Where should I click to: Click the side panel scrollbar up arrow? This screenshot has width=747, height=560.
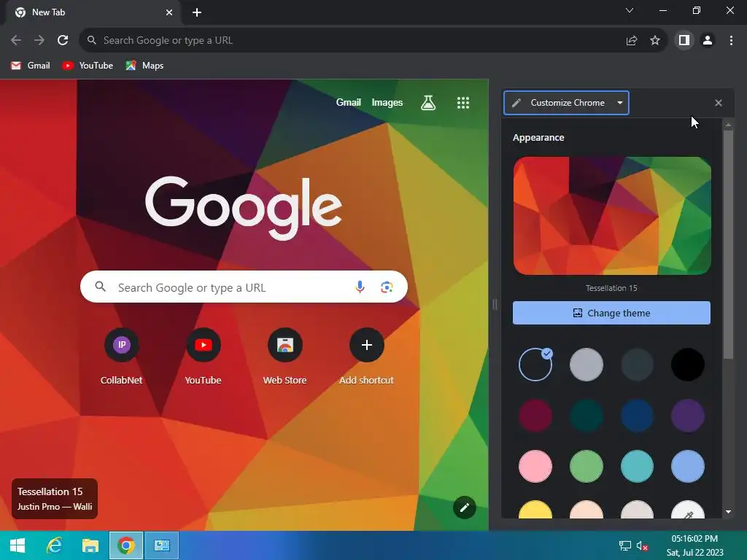click(x=728, y=125)
